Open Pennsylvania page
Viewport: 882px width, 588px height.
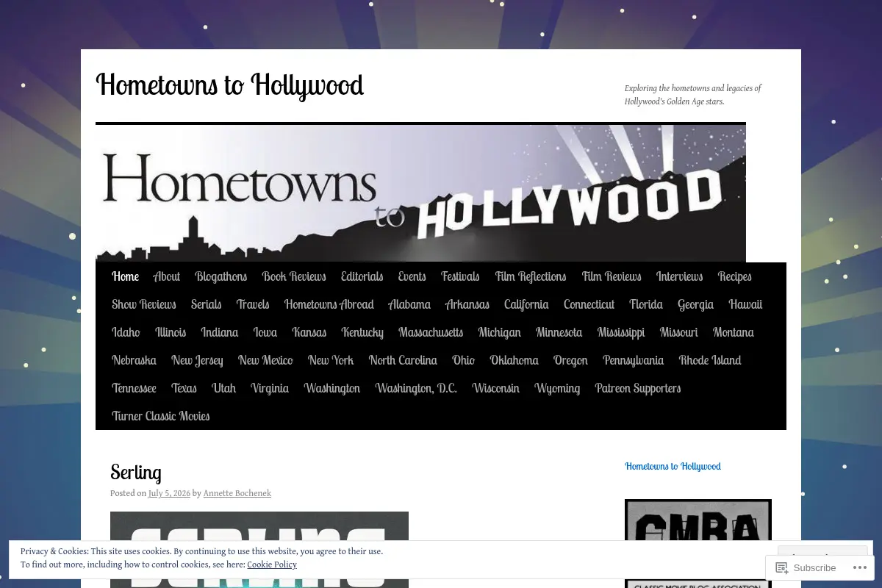pos(634,360)
